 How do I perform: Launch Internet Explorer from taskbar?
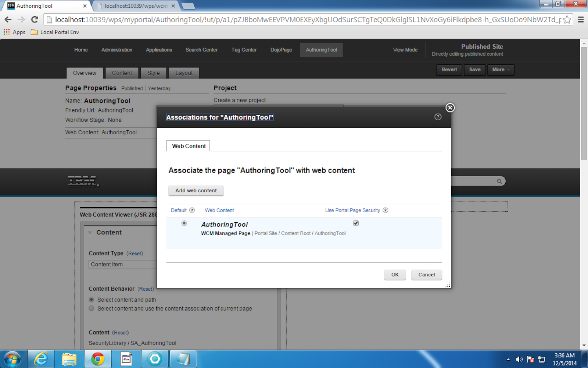(41, 359)
